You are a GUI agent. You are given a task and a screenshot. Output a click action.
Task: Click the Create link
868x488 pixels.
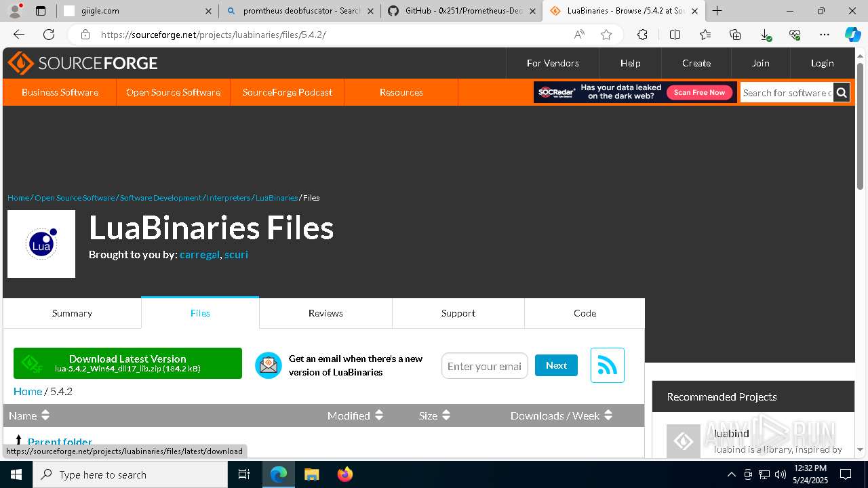click(x=696, y=63)
